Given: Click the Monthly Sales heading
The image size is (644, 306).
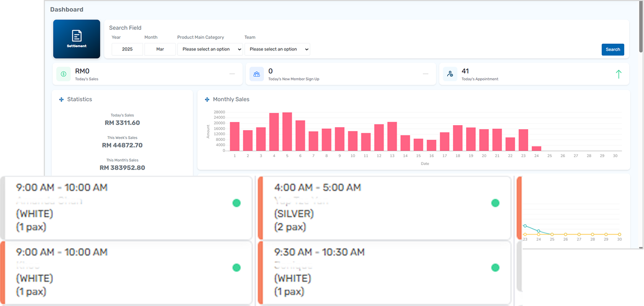Looking at the screenshot, I should pyautogui.click(x=231, y=99).
